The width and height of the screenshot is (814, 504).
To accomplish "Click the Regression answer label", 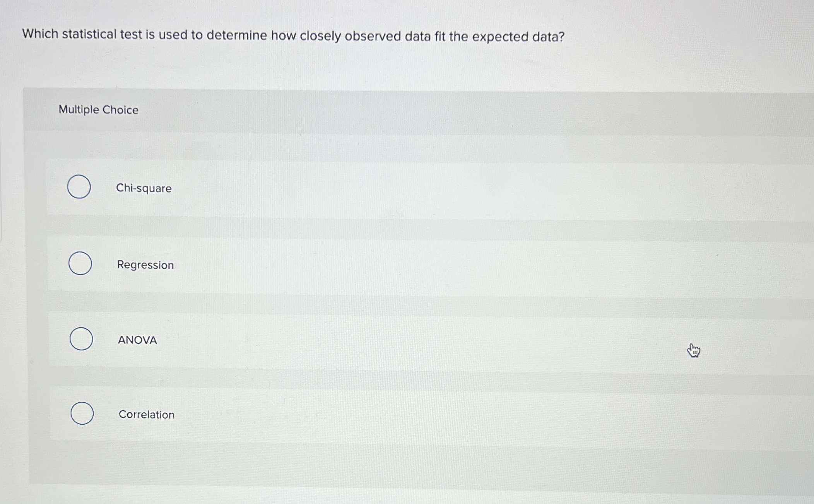I will [x=145, y=265].
